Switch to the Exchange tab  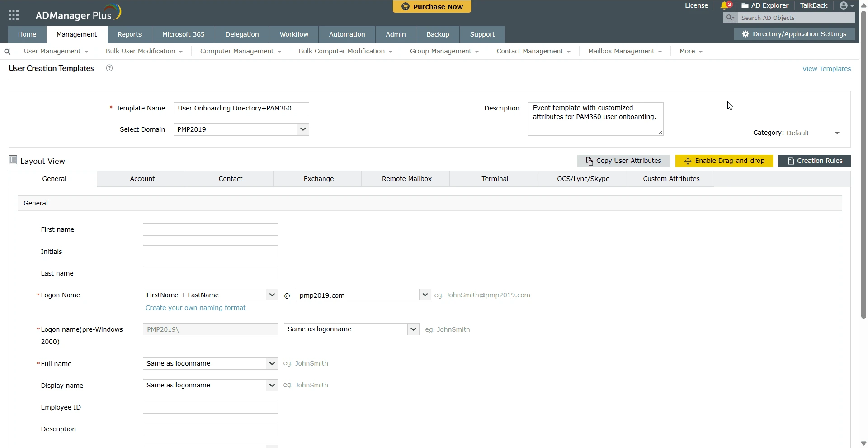tap(318, 178)
